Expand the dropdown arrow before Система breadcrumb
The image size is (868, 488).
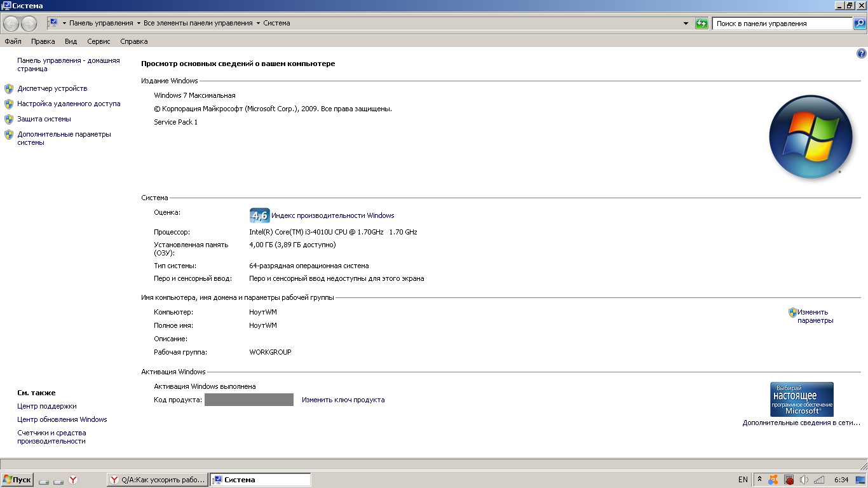pyautogui.click(x=258, y=24)
